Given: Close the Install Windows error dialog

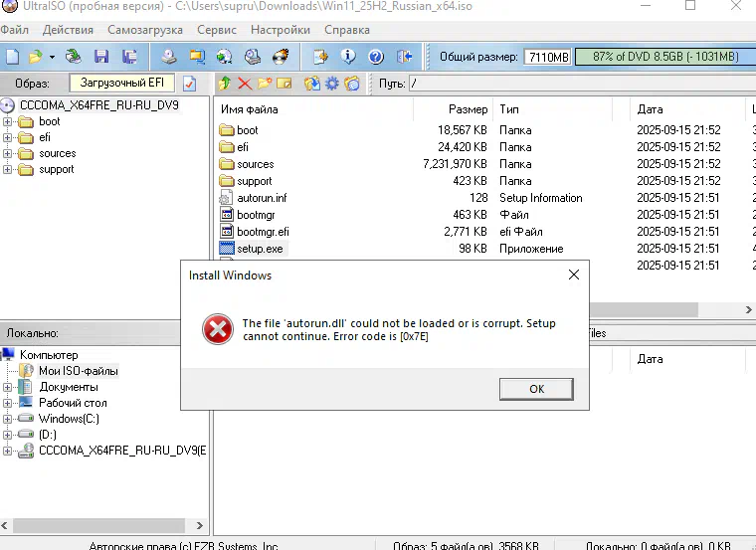Looking at the screenshot, I should [x=573, y=275].
